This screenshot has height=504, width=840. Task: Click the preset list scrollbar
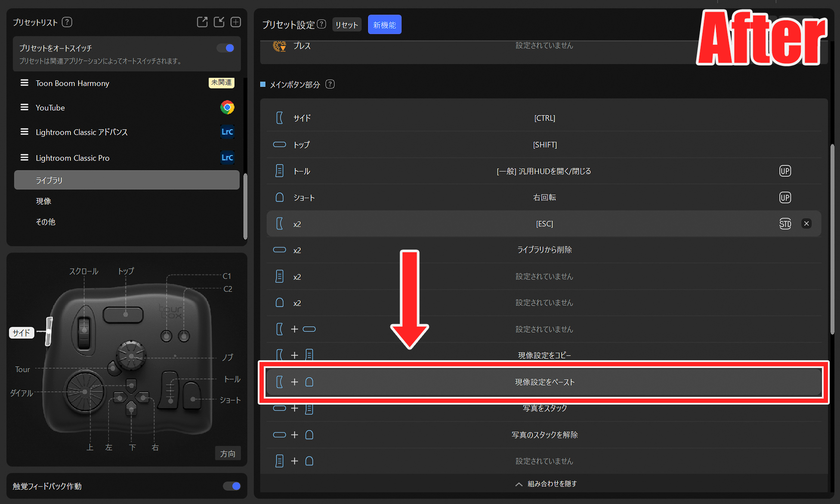click(245, 206)
